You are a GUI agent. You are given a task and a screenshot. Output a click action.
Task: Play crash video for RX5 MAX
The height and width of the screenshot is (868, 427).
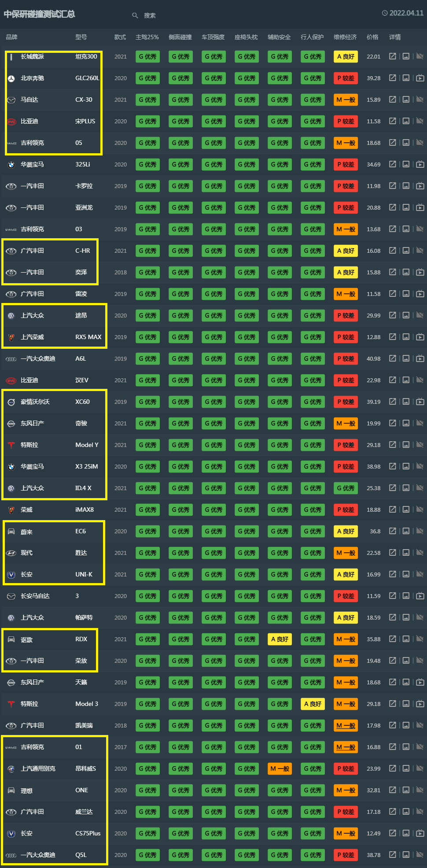pos(420,337)
